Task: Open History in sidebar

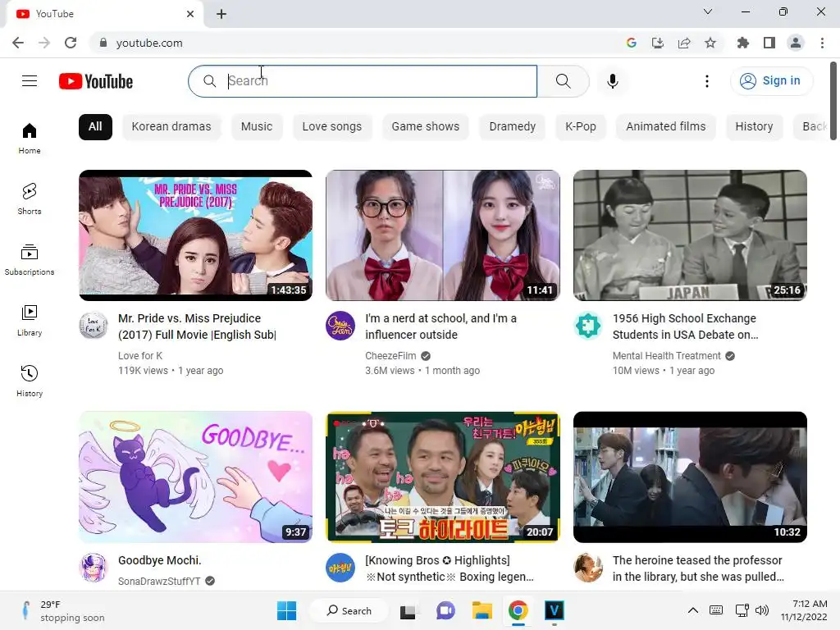Action: pyautogui.click(x=30, y=381)
